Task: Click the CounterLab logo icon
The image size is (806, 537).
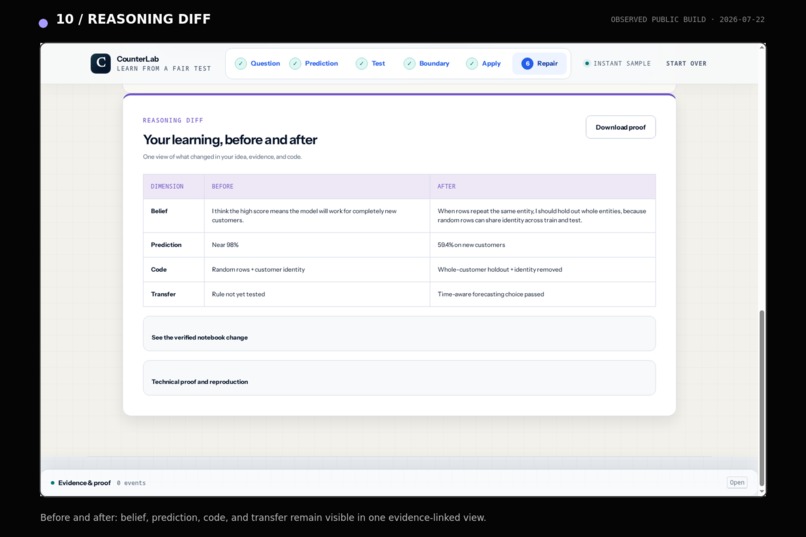Action: [101, 63]
